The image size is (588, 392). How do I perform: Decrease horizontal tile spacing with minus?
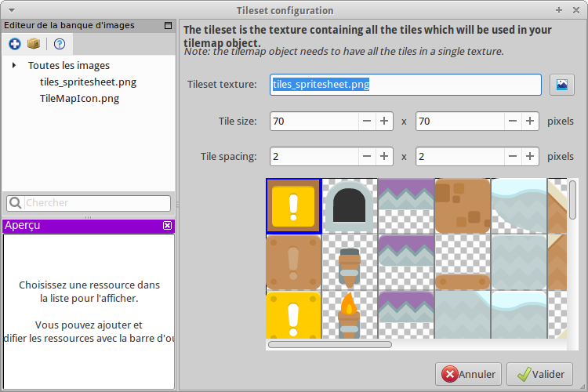pos(367,157)
